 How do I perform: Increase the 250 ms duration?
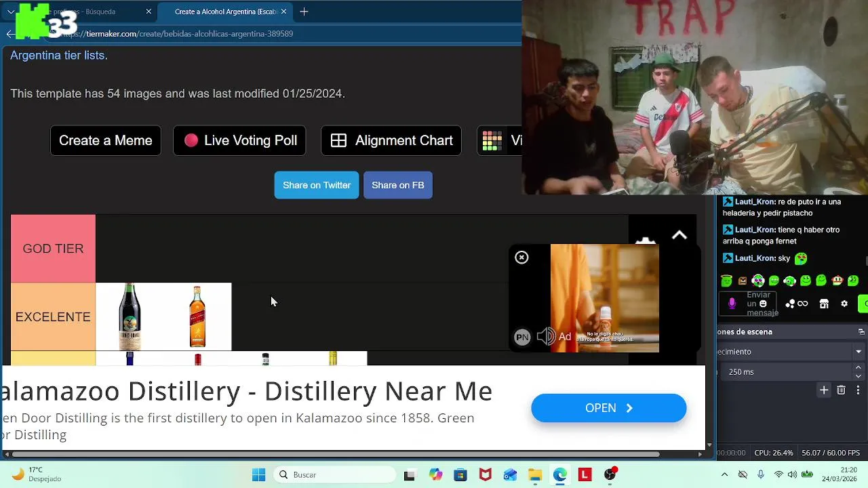[859, 368]
